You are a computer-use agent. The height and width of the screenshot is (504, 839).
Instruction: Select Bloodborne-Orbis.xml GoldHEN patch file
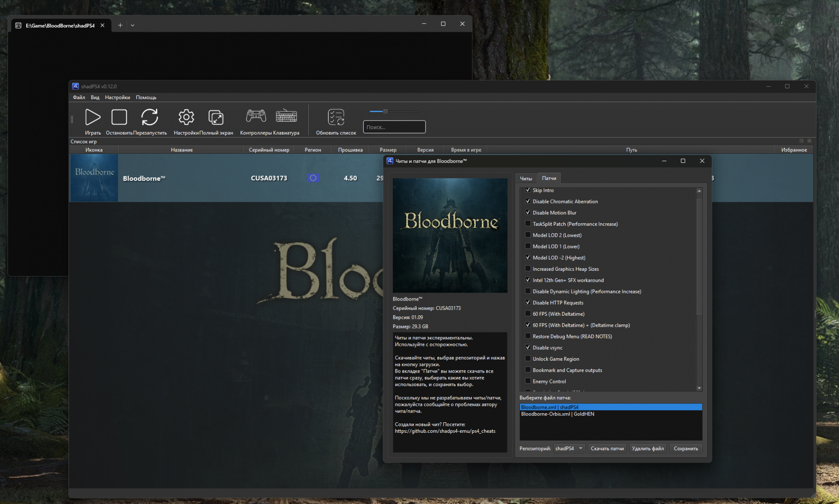(x=558, y=414)
